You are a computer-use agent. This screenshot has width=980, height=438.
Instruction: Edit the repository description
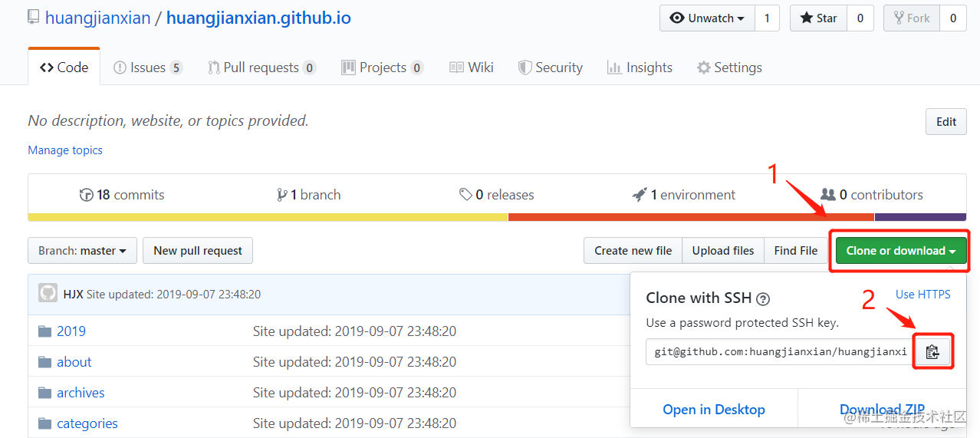946,122
